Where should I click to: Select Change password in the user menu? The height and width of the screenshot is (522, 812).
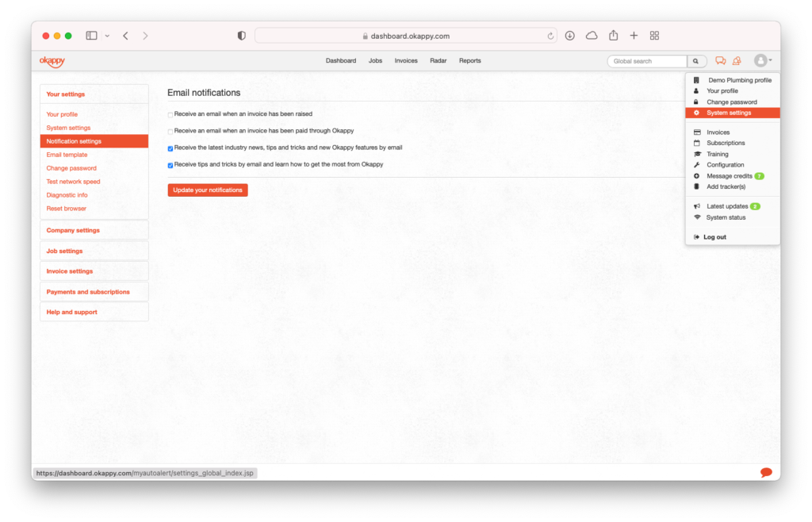(x=733, y=102)
